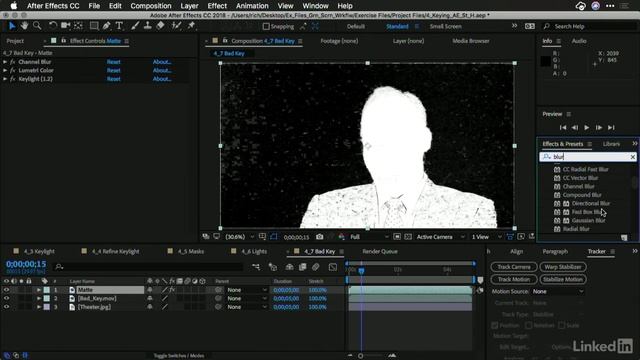Click the show channel icon in viewer
The width and height of the screenshot is (640, 360).
coord(341,237)
